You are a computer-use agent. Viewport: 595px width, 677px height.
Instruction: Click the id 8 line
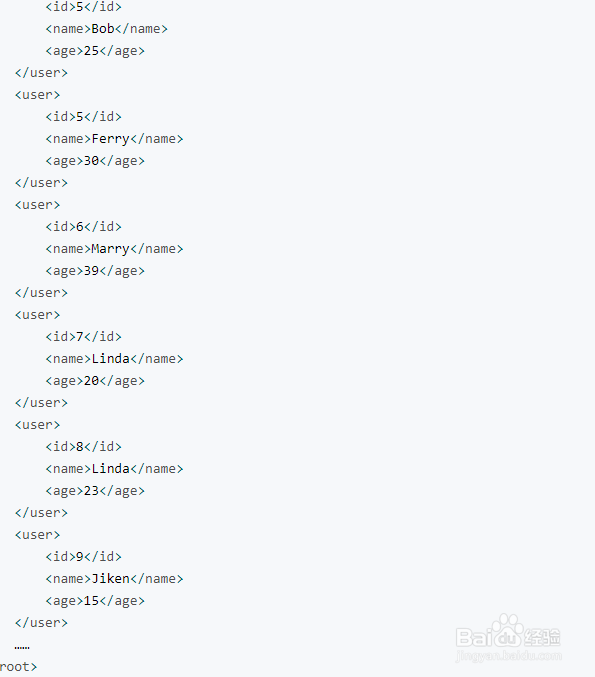pyautogui.click(x=84, y=447)
